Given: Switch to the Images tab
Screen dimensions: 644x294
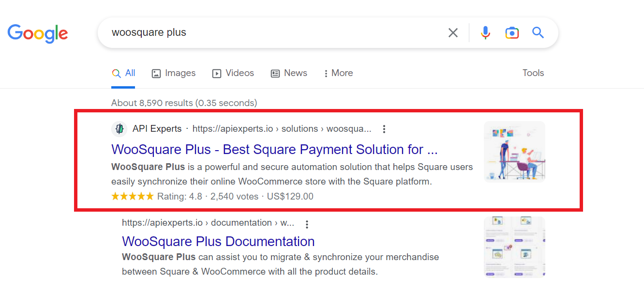Looking at the screenshot, I should pos(174,73).
